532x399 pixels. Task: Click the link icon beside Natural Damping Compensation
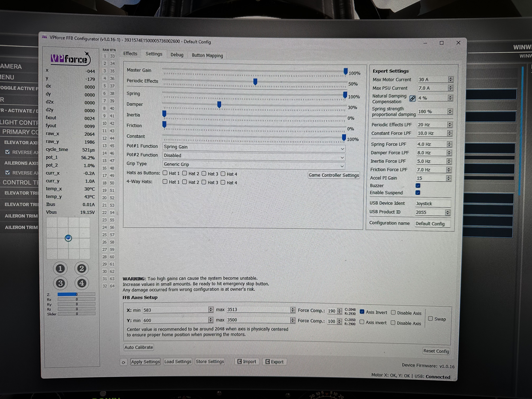pyautogui.click(x=412, y=98)
